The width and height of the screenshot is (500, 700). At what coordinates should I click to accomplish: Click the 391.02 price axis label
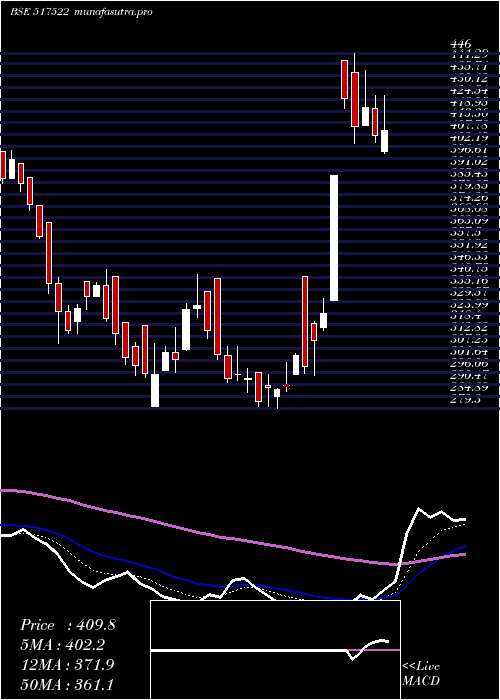pos(469,162)
